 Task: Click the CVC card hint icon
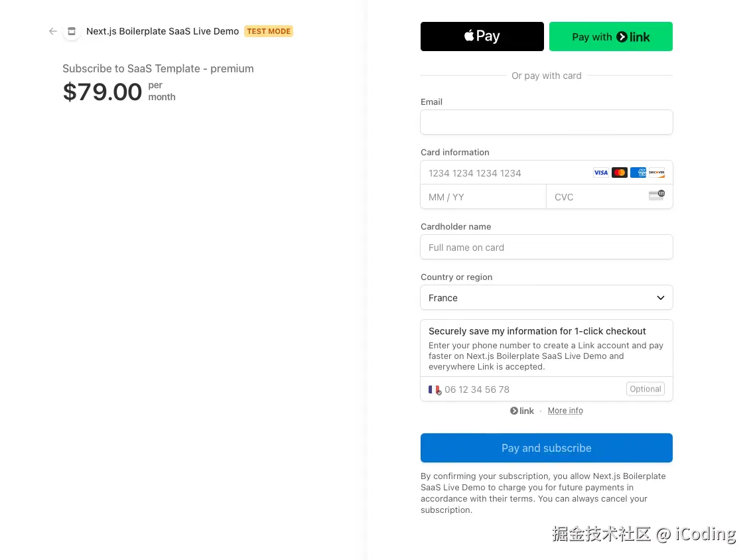point(656,195)
